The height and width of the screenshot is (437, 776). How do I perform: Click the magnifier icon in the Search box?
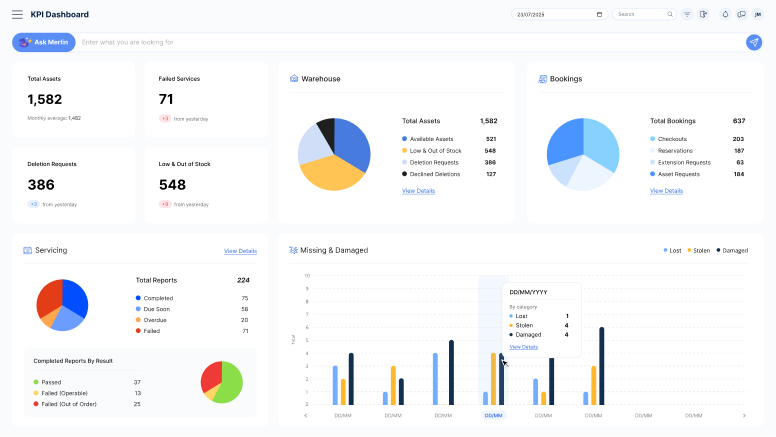point(670,14)
